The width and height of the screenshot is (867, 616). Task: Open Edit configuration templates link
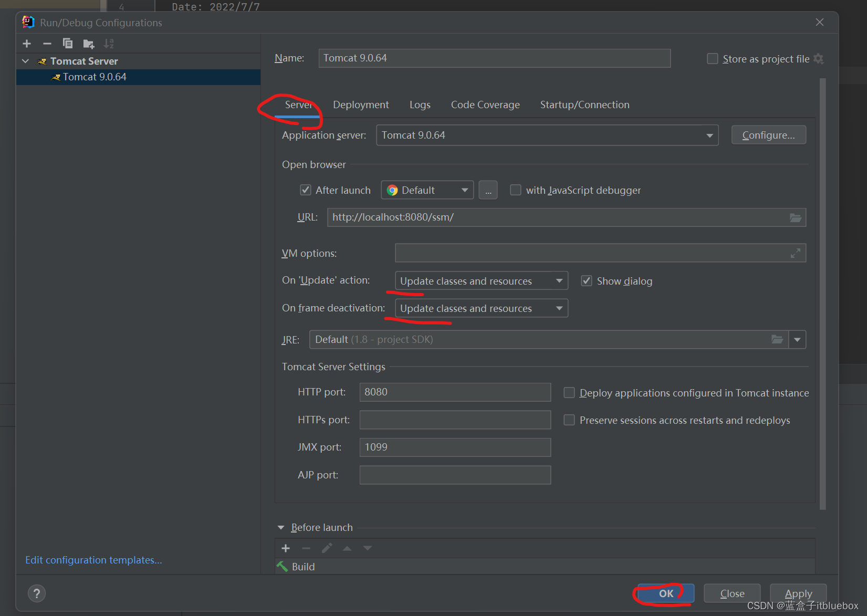pyautogui.click(x=93, y=560)
